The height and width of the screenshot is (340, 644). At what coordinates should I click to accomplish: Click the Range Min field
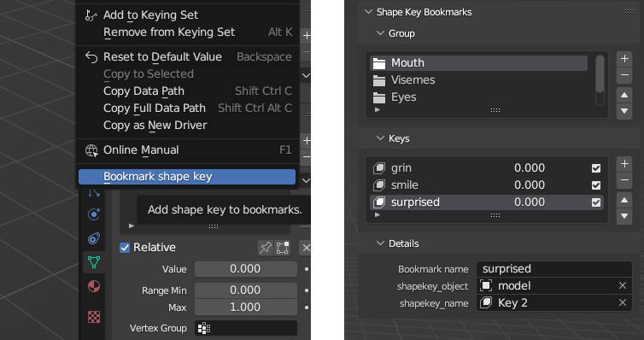coord(246,290)
